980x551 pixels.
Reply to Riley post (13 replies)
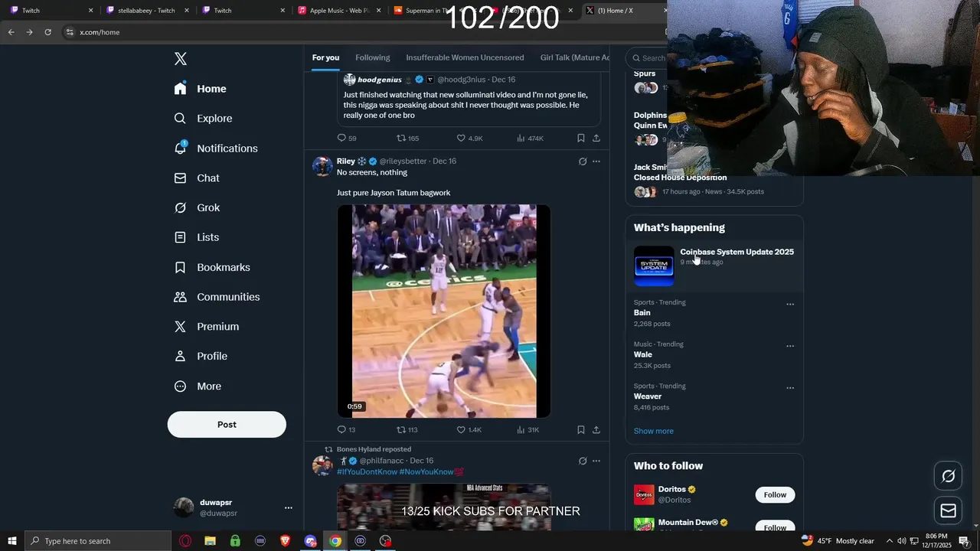(x=347, y=430)
